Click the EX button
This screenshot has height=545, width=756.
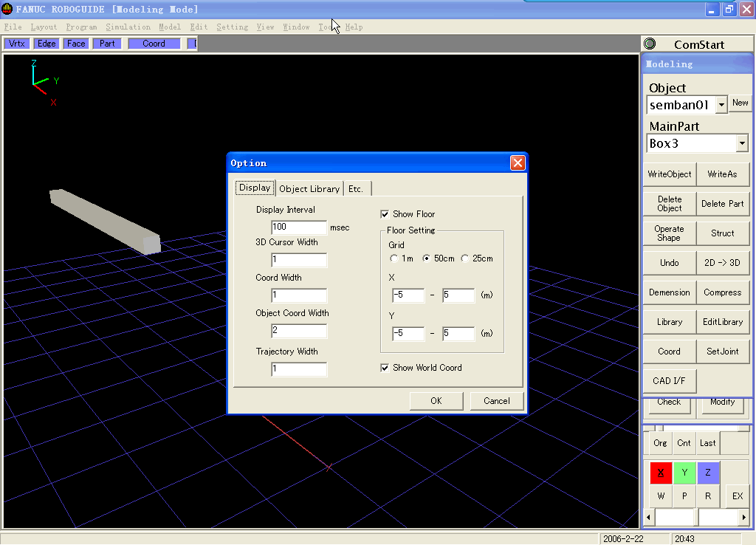[x=738, y=496]
